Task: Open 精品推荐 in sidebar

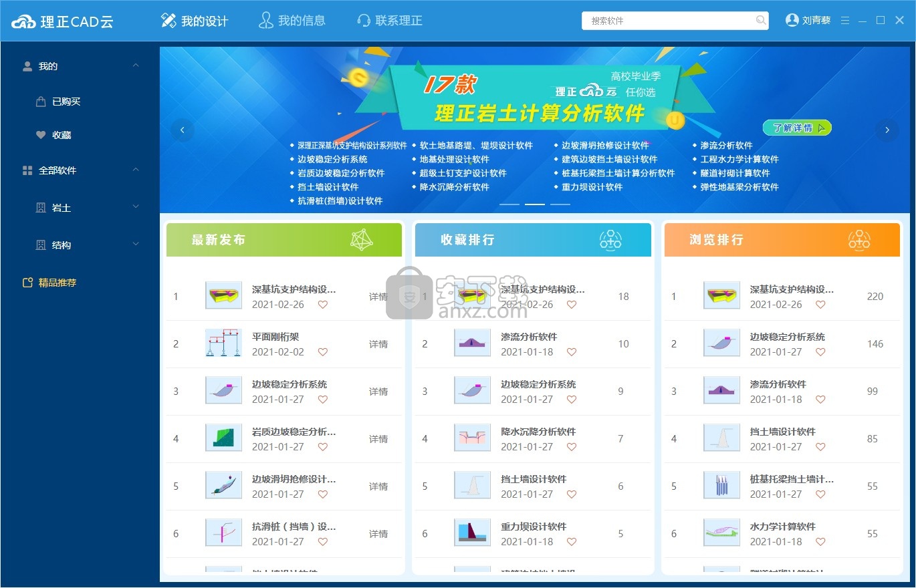Action: click(50, 283)
